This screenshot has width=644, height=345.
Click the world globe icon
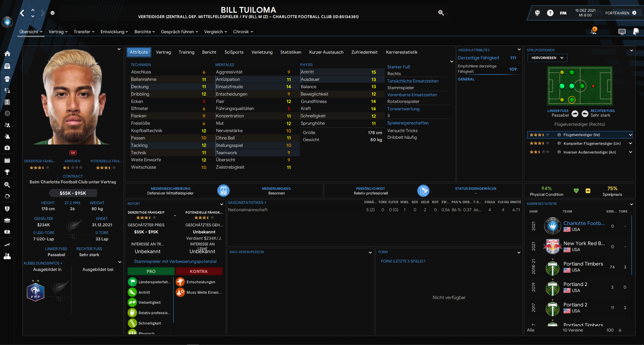537,13
